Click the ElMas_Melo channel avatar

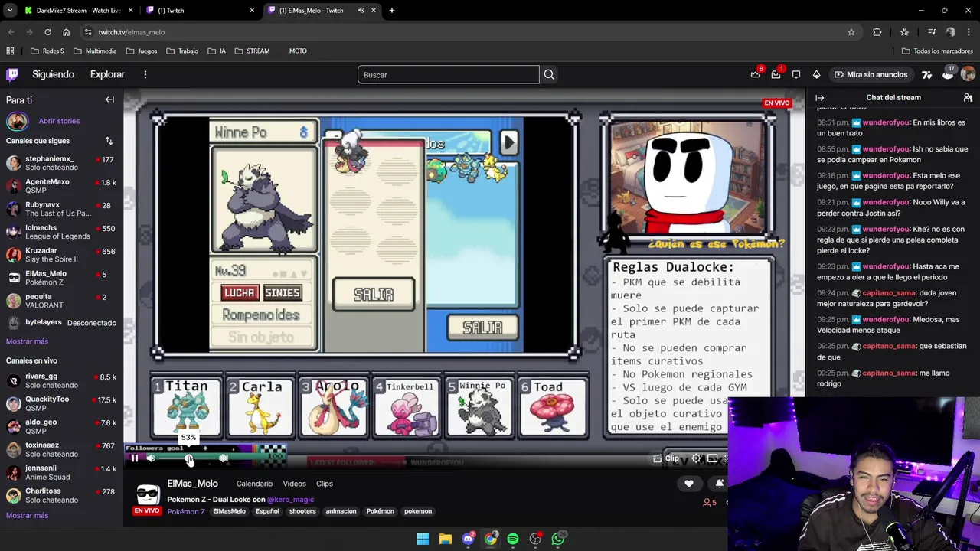pos(148,494)
